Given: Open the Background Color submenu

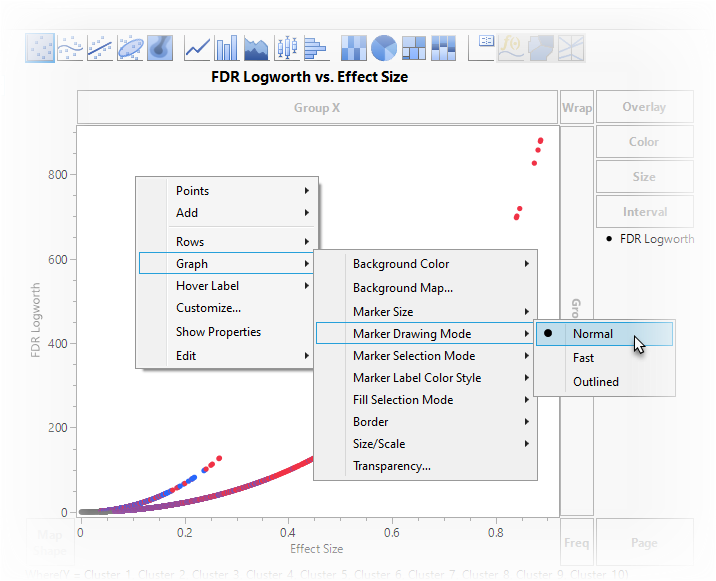Looking at the screenshot, I should pos(400,264).
